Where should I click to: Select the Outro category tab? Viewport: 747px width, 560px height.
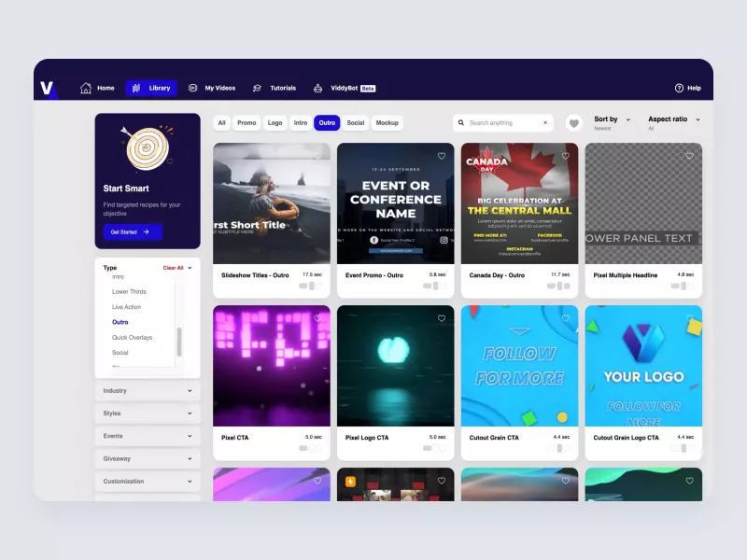tap(327, 123)
